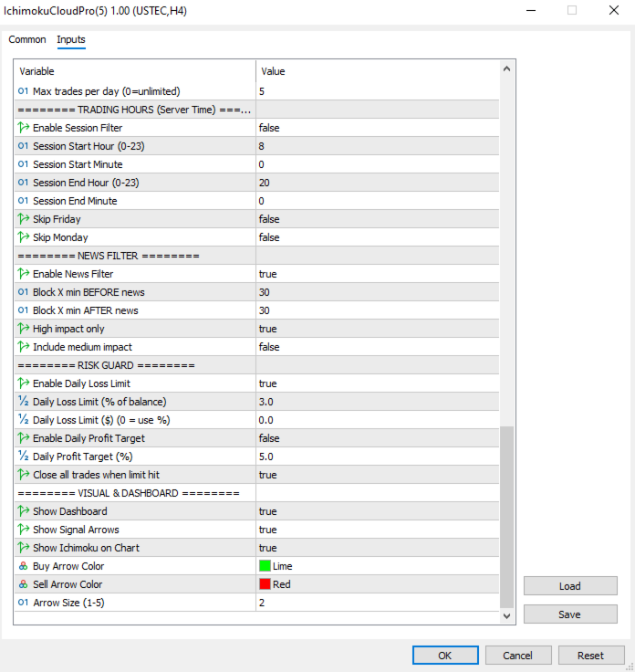Click the Load button
This screenshot has height=672, width=635.
pos(570,586)
